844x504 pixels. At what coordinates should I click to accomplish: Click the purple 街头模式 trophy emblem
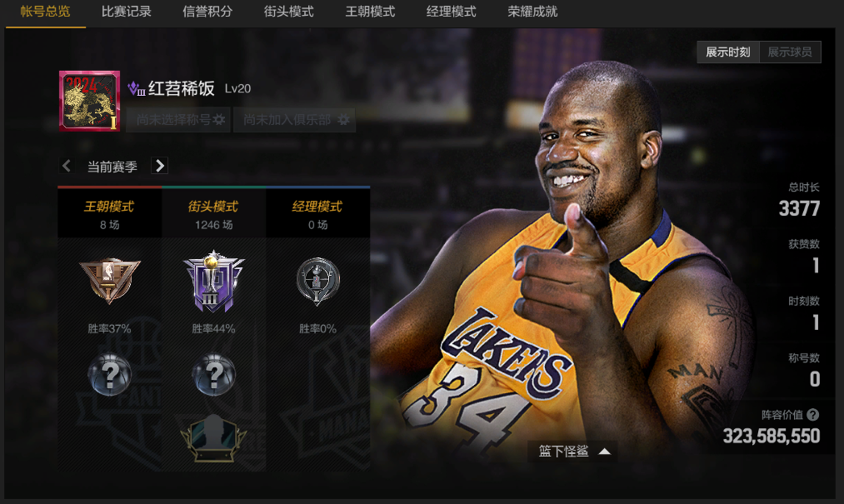pos(213,282)
